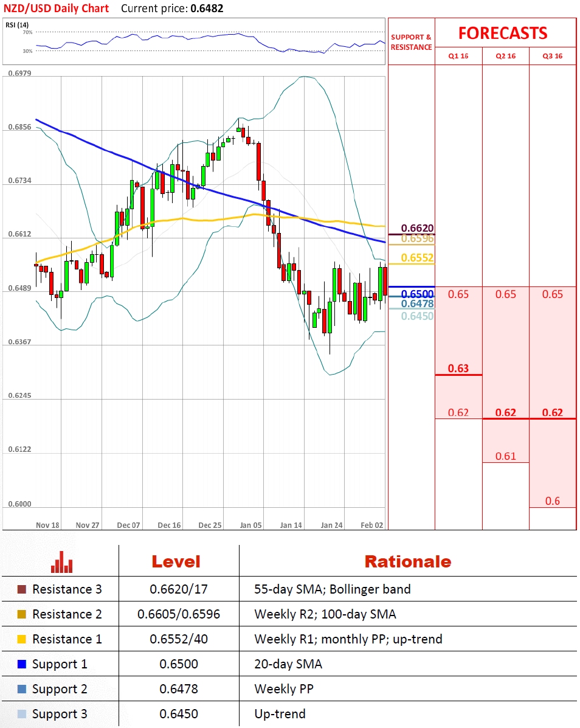Click the 0.6620 resistance level label
Screen dimensions: 580x728
coord(418,228)
